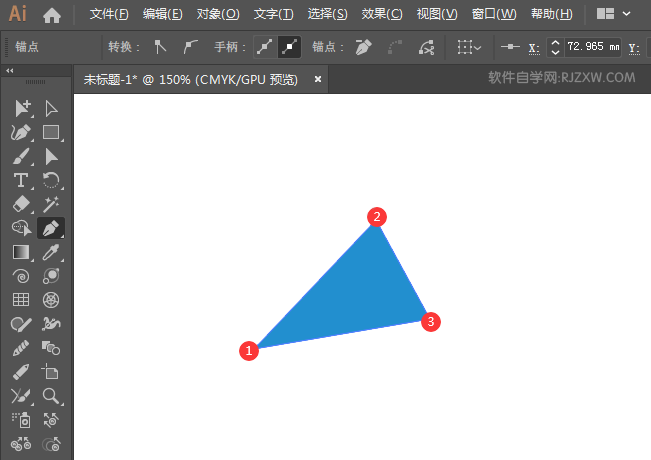651x460 pixels.
Task: Pick the Curvature tool
Action: click(21, 132)
